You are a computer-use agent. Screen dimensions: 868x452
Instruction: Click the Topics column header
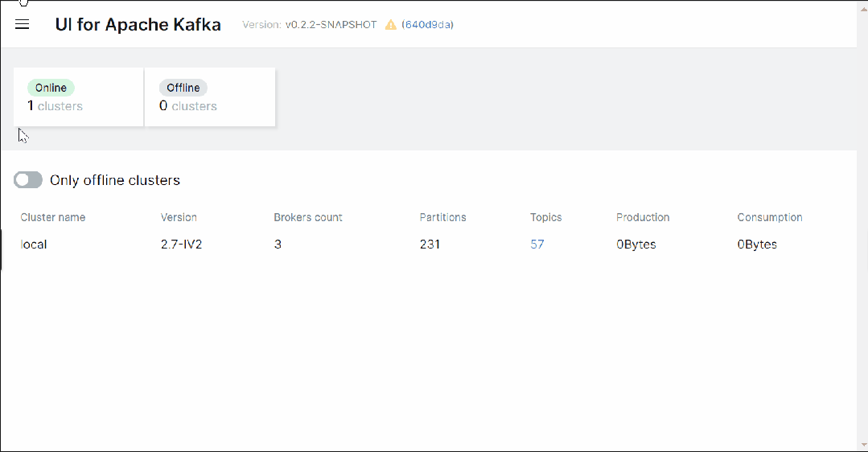tap(546, 217)
